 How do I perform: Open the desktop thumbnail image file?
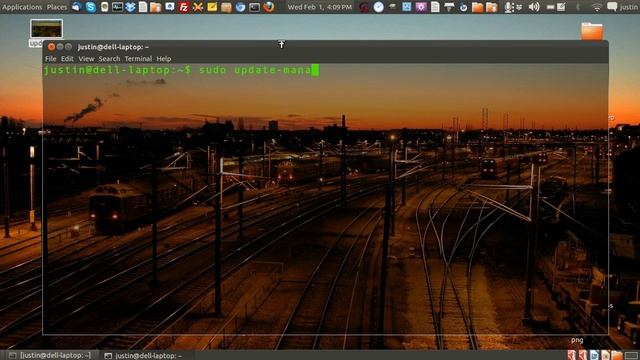[x=47, y=29]
